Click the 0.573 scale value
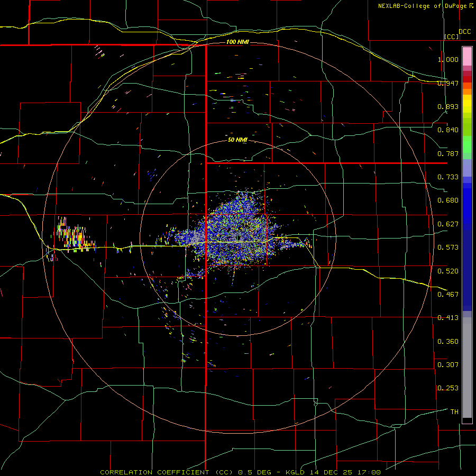 pos(448,248)
